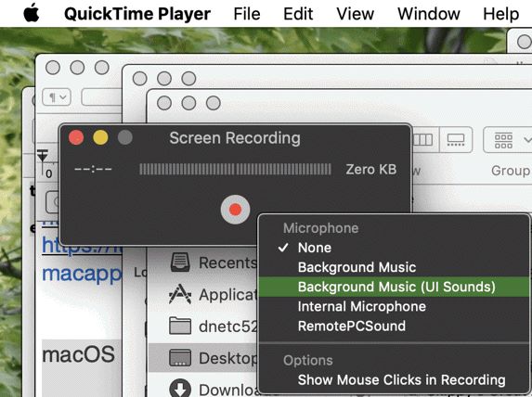Viewport: 532px width, 397px height.
Task: Open the Edit menu
Action: (x=298, y=14)
